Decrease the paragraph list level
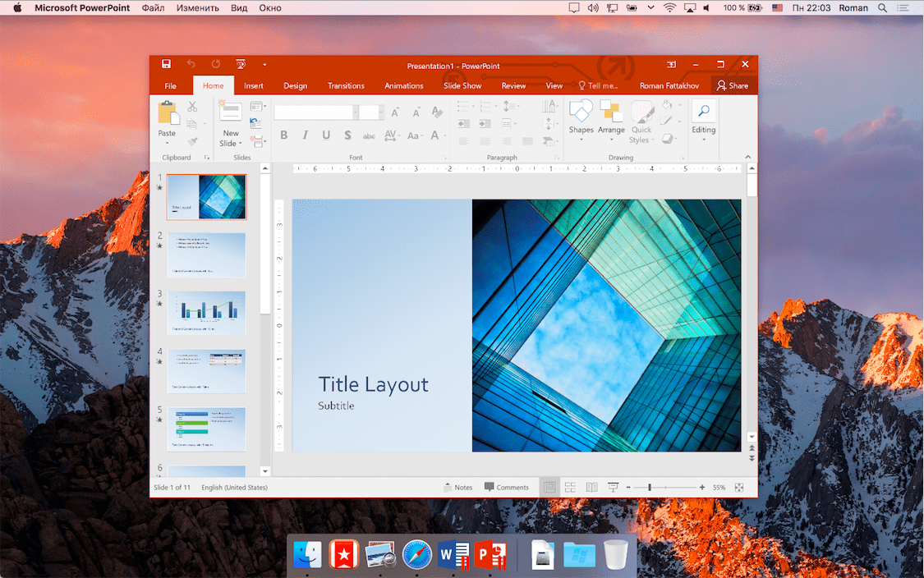924x578 pixels. click(x=464, y=124)
